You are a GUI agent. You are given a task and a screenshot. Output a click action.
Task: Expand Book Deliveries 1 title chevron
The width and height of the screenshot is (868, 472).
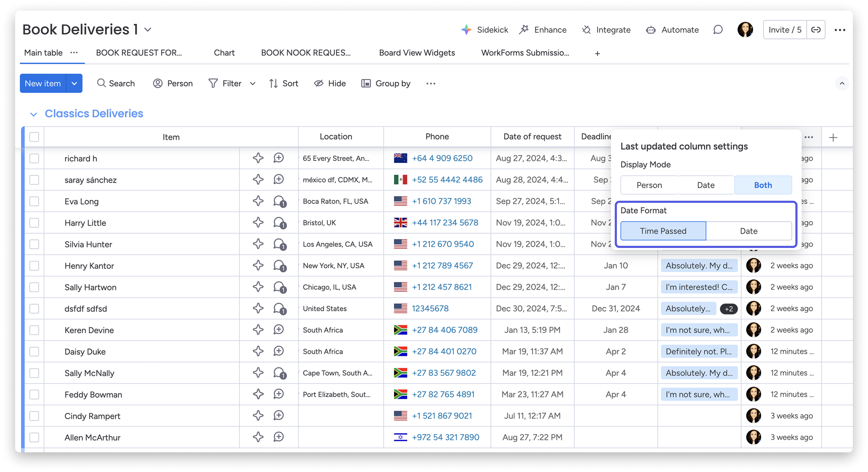click(148, 30)
